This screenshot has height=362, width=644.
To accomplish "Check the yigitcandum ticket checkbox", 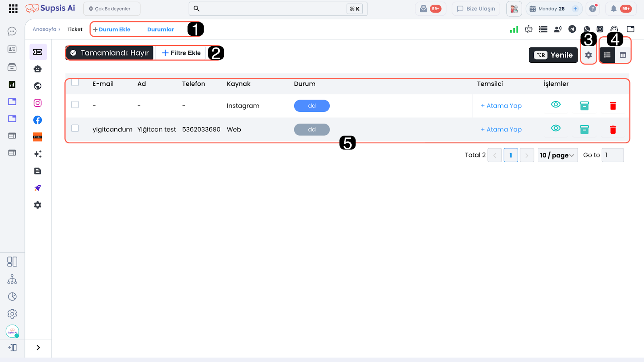I will [x=75, y=128].
